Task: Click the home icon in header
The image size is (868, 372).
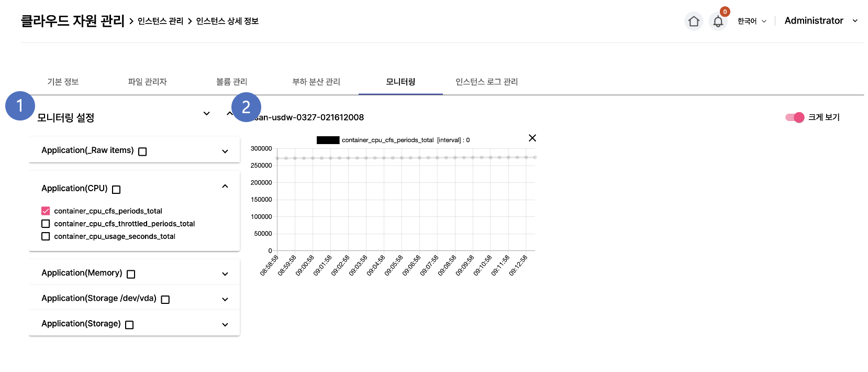Action: tap(694, 21)
